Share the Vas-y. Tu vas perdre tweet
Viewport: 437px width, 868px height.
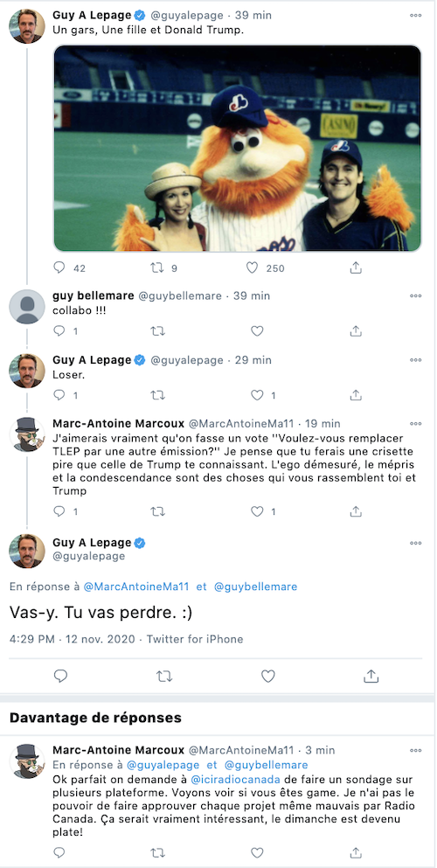pos(371,676)
